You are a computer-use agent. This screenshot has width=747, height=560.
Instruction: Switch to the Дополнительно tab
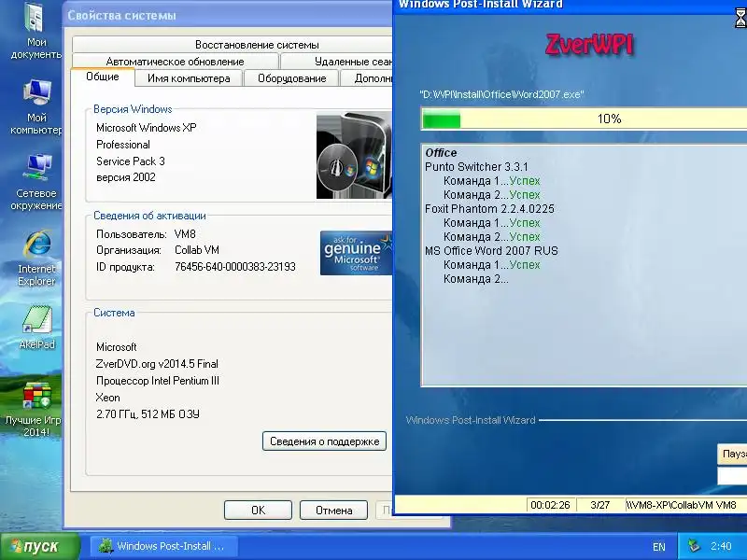tap(367, 78)
